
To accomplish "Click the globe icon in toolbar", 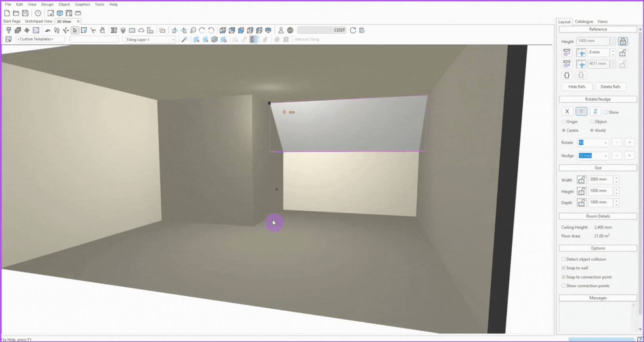I will point(290,30).
